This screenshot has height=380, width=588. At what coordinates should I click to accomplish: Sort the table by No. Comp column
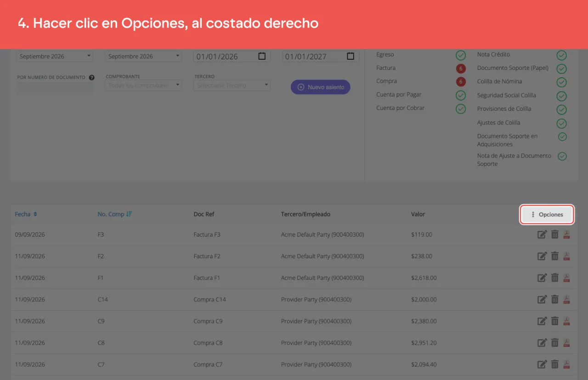coord(115,214)
